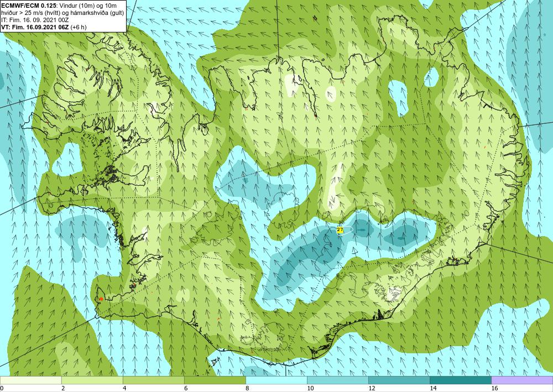Select the pale cream 0–2 legend swatch
The image size is (553, 392).
(30, 380)
